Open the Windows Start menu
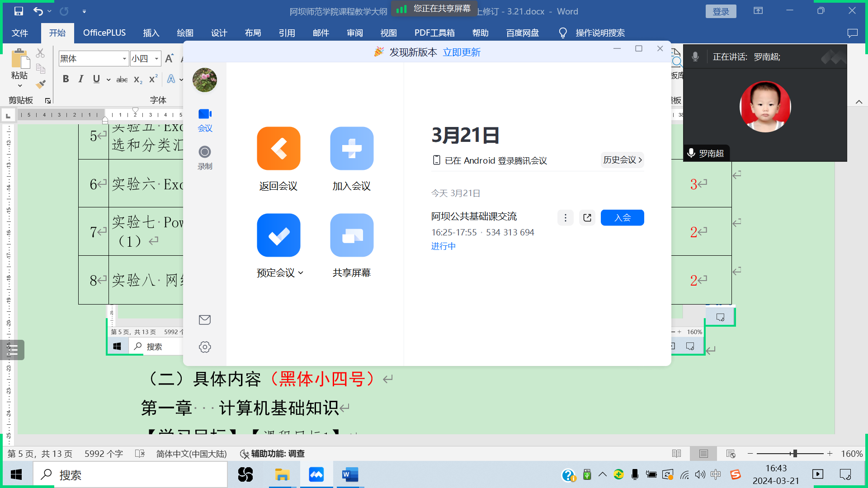Viewport: 868px width, 488px height. click(x=16, y=474)
